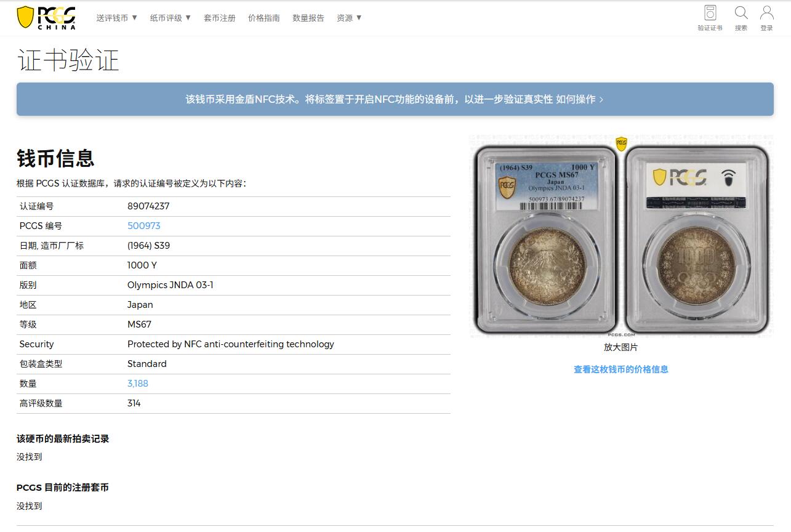Open the PCGS China logo homepage
Screen dimensions: 791x532
point(46,17)
